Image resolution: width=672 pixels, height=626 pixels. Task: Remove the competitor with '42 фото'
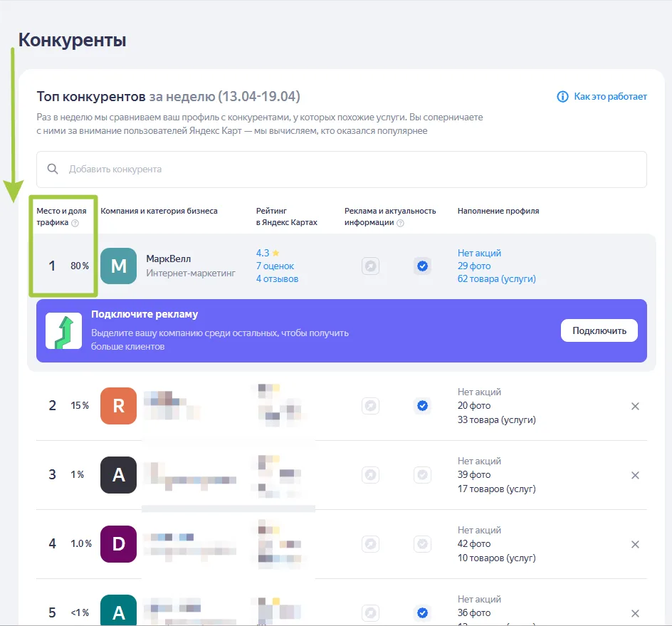pos(635,545)
